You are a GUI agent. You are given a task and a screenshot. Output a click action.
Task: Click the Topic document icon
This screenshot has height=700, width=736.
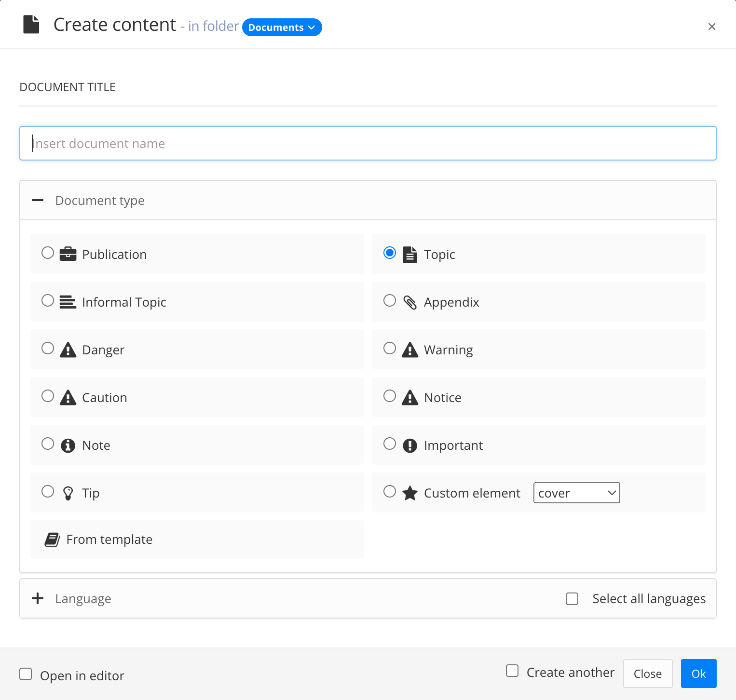coord(410,254)
